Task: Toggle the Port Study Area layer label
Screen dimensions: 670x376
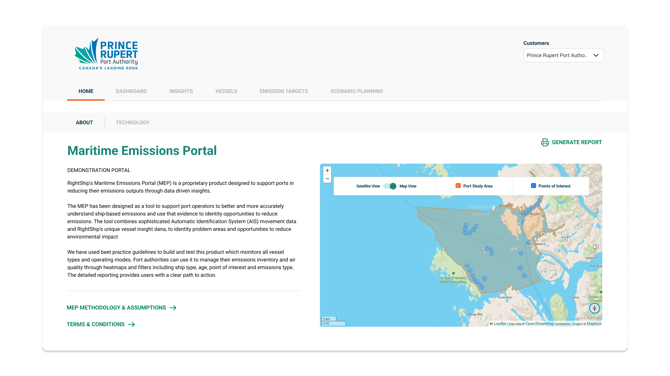Action: point(478,186)
